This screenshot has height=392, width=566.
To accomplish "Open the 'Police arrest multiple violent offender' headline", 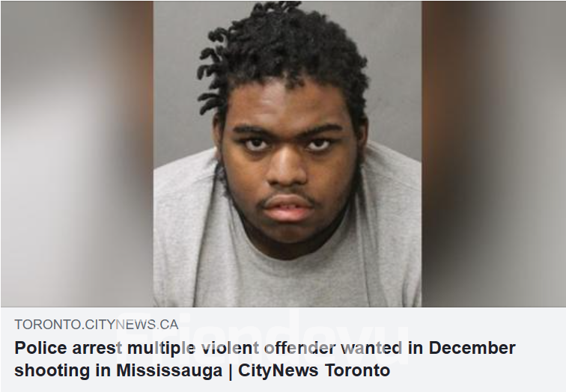I will 264,359.
